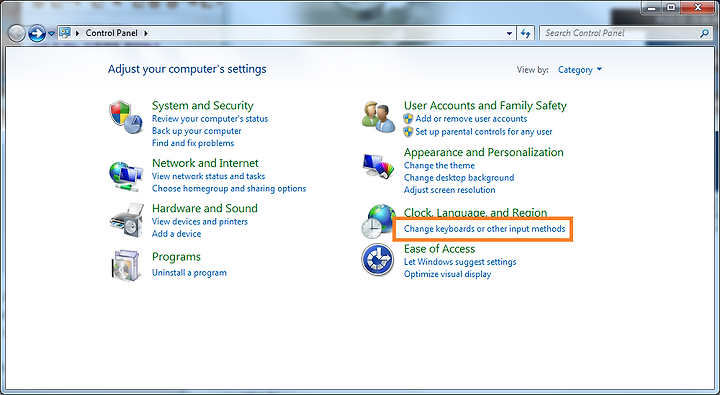Image resolution: width=720 pixels, height=395 pixels.
Task: Click Change the theme
Action: pos(439,166)
